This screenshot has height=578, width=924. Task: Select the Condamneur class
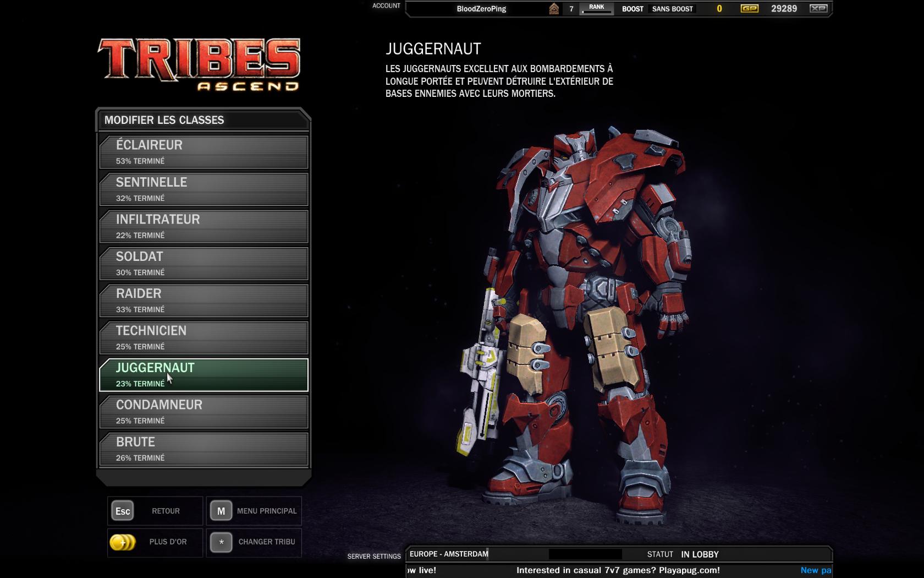pos(204,412)
